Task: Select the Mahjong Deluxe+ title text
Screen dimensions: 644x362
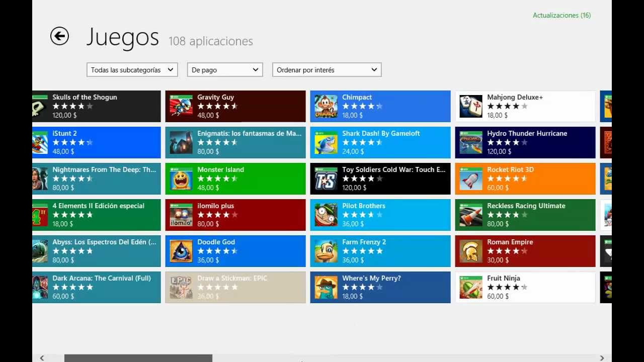Action: (515, 97)
